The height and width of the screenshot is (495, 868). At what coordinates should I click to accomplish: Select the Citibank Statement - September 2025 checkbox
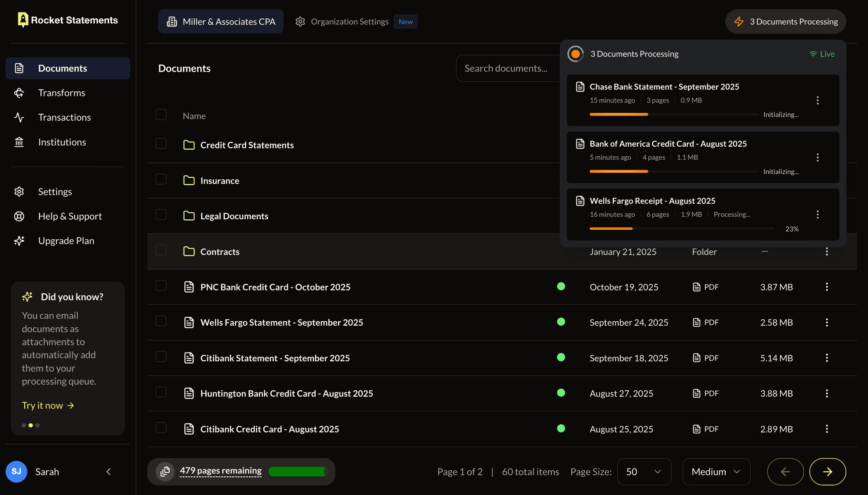161,357
